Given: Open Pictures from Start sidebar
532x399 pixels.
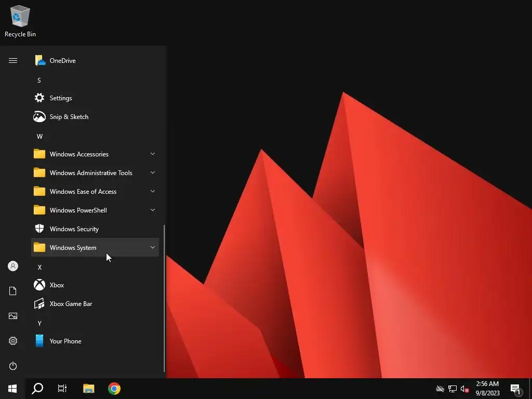Looking at the screenshot, I should click(x=13, y=316).
